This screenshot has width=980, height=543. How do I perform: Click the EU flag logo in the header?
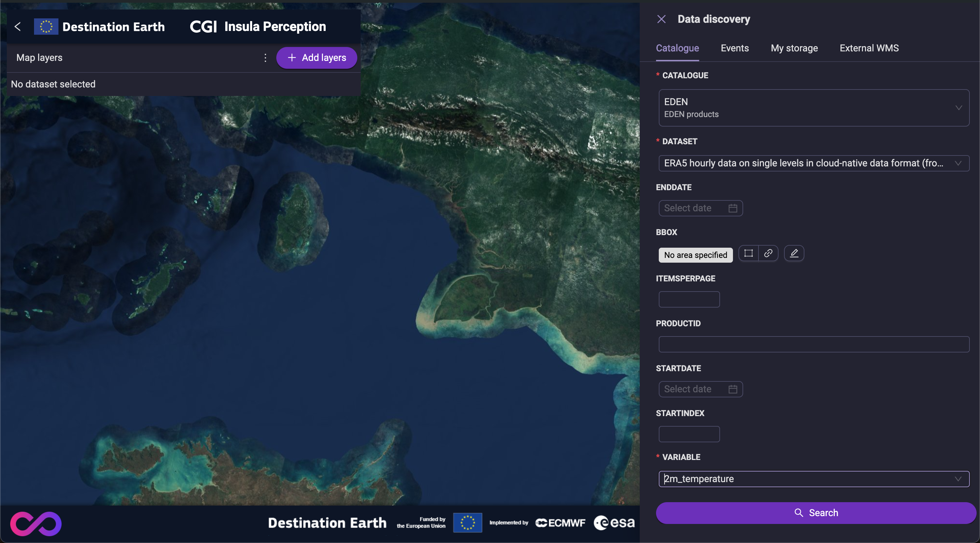46,27
